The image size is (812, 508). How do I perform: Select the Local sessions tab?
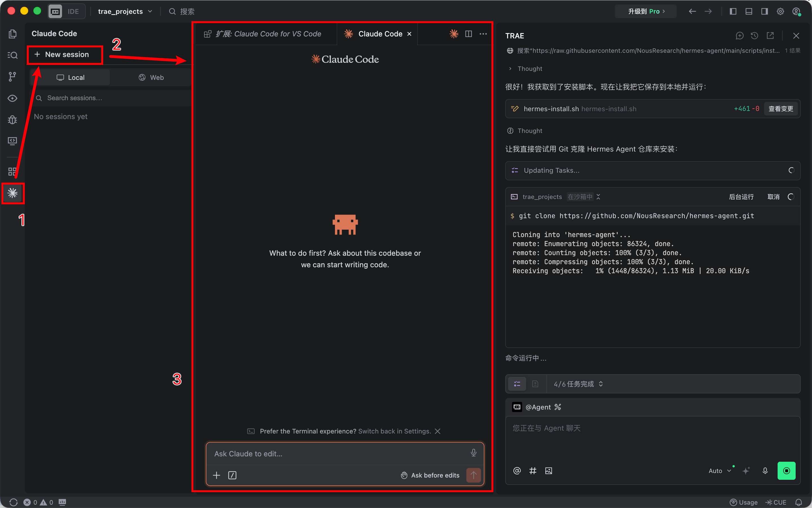70,77
